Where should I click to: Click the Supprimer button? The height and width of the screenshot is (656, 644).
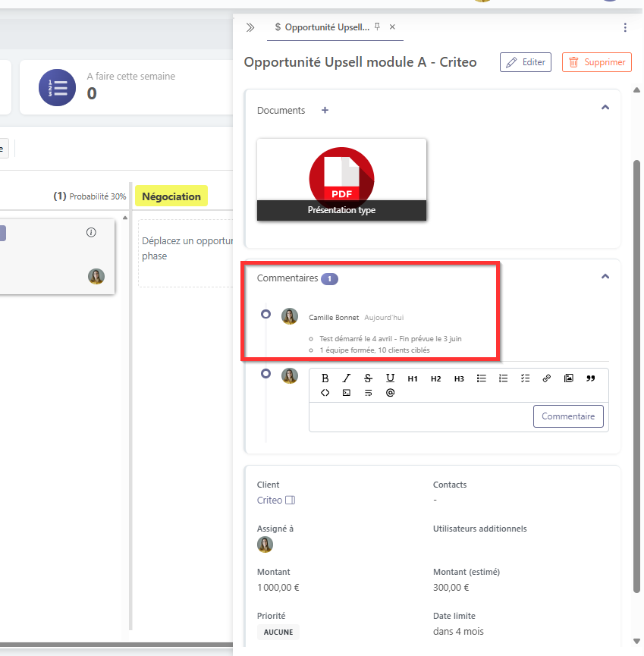pyautogui.click(x=596, y=62)
